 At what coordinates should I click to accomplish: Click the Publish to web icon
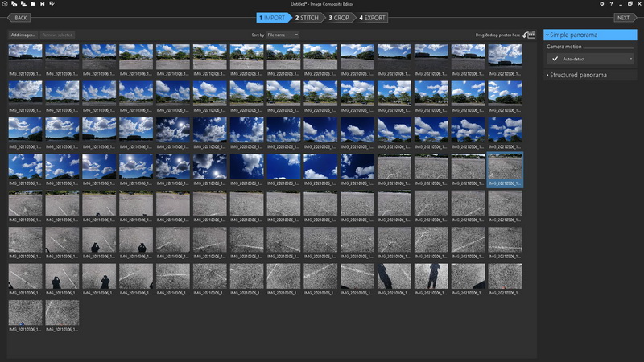(x=52, y=4)
